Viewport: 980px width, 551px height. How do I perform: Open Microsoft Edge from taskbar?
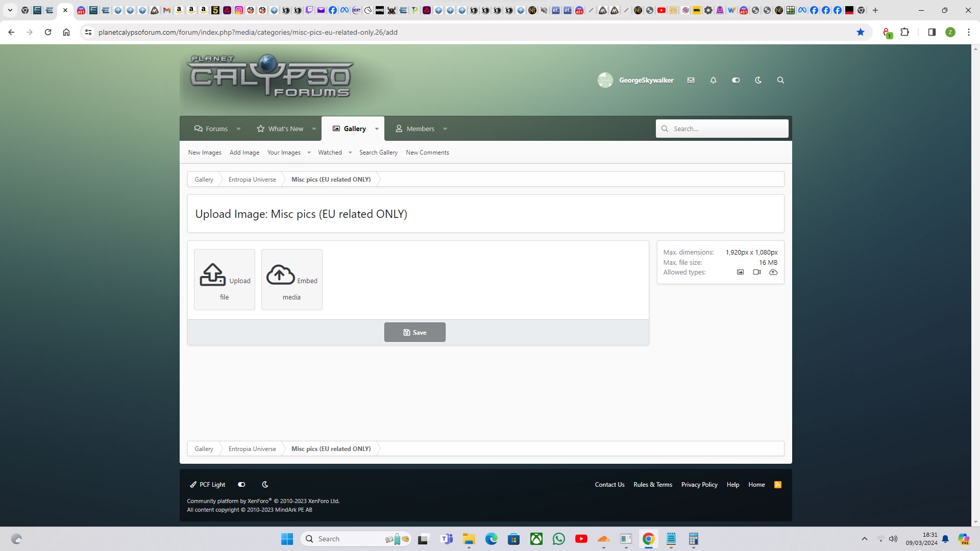point(492,539)
